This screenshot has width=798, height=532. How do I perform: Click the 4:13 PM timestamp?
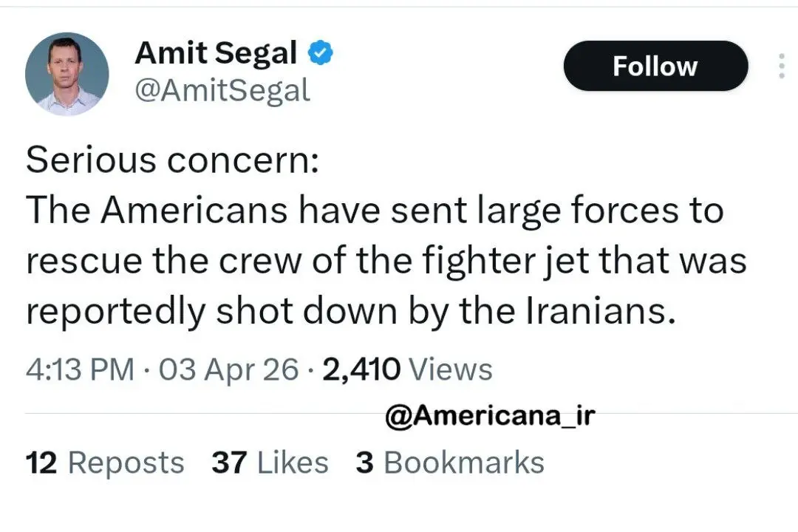click(x=80, y=369)
